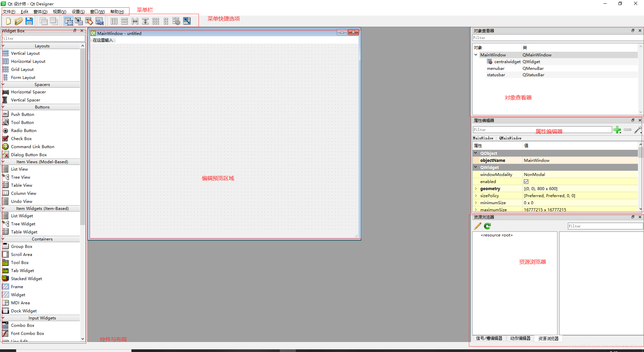
Task: Select the Edit Signals/Slots mode icon
Action: 79,21
